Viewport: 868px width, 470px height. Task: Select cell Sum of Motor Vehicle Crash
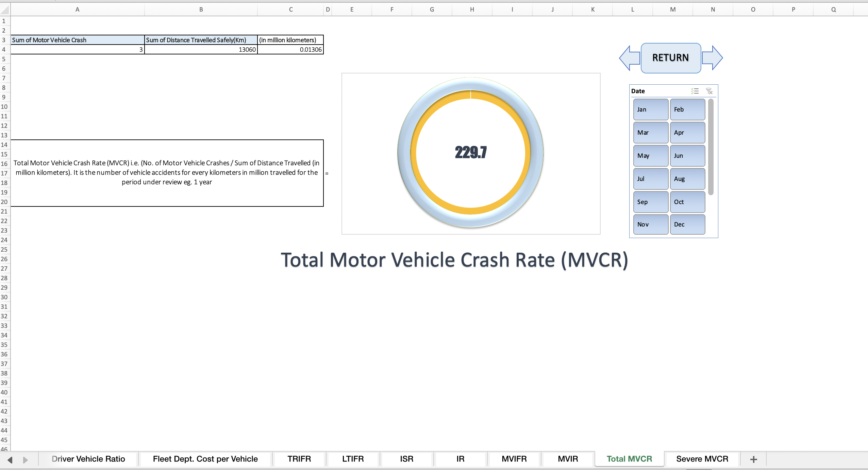click(78, 40)
